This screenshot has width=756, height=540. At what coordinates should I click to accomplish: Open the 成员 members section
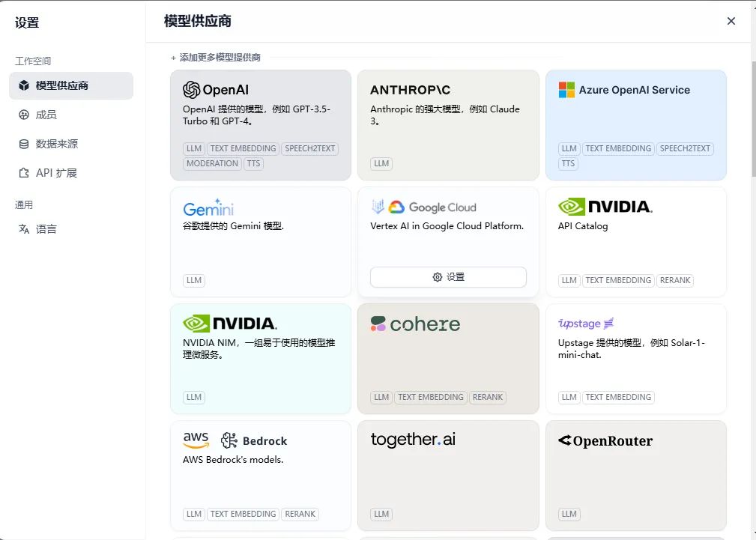pyautogui.click(x=46, y=115)
